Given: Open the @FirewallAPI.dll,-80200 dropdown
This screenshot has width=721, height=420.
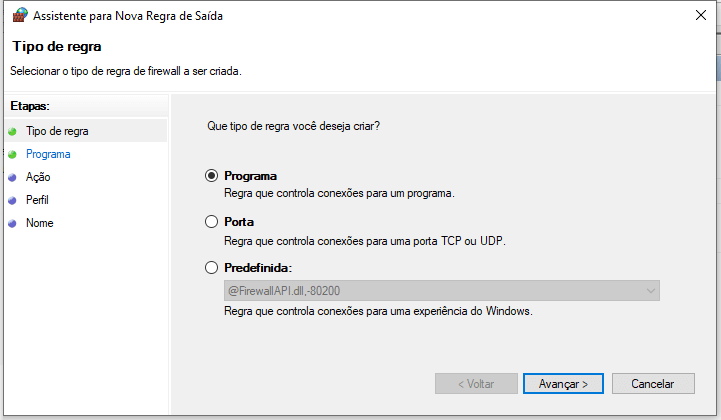Looking at the screenshot, I should click(x=441, y=291).
